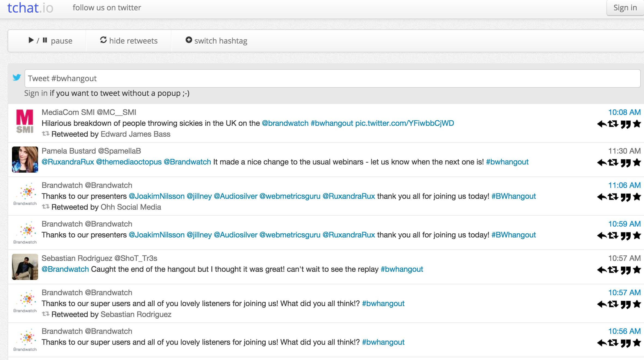Open Sebastian Rodriguez retweeter name

136,314
